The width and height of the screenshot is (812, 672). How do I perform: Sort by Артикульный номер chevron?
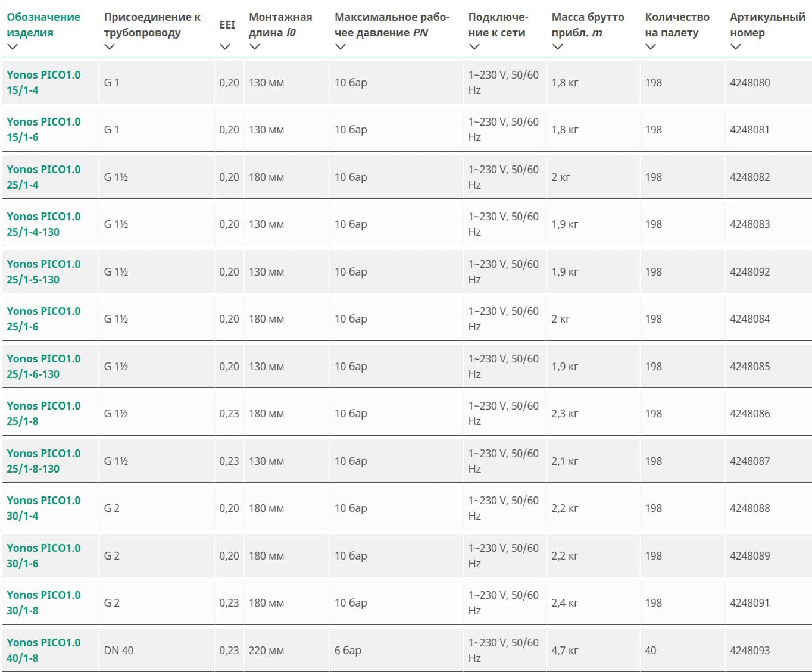coord(736,46)
